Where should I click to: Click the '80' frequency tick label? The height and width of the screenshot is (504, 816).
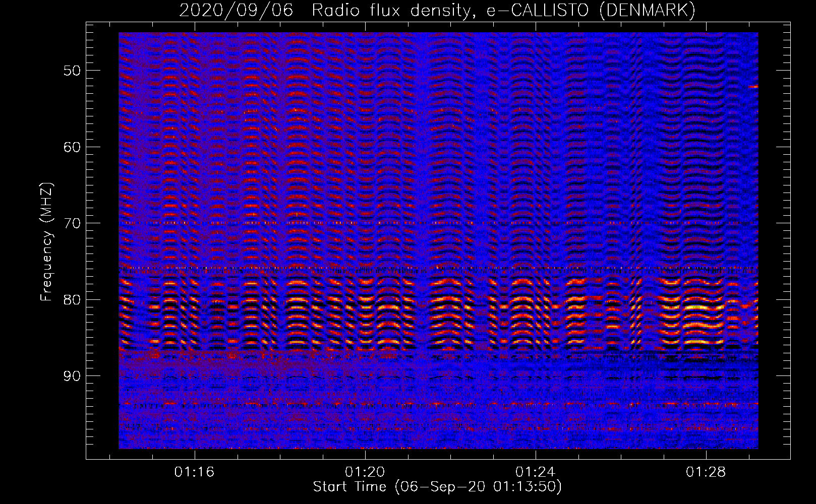point(72,299)
